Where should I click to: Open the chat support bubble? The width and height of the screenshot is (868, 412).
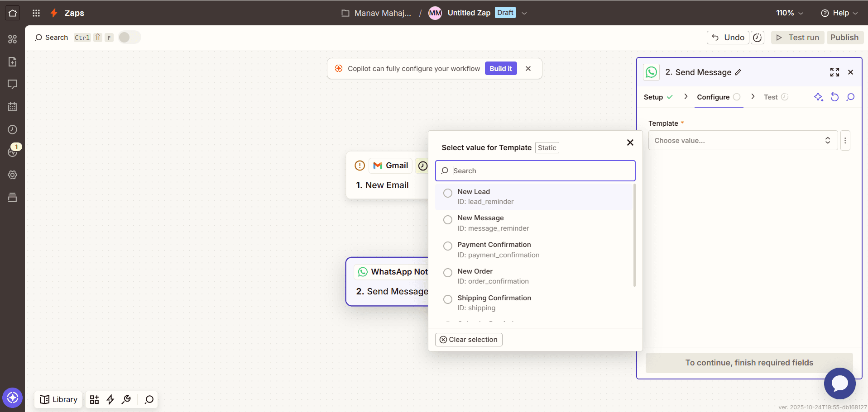[x=839, y=383]
